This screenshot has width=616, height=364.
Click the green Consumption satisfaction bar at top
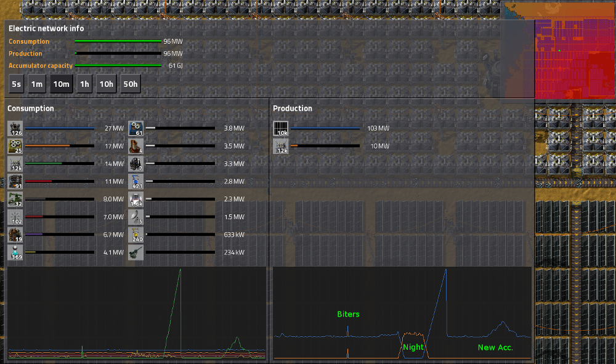(x=118, y=41)
